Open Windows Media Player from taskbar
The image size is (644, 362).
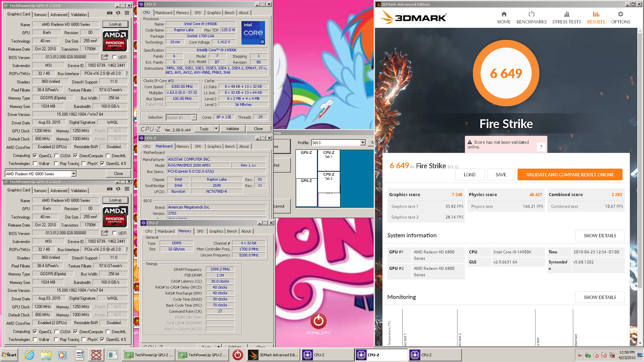pos(62,355)
